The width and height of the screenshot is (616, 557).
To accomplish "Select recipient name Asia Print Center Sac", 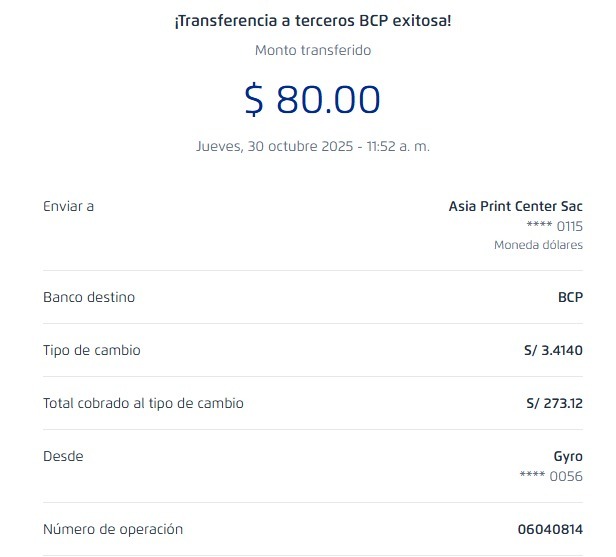I will 515,206.
